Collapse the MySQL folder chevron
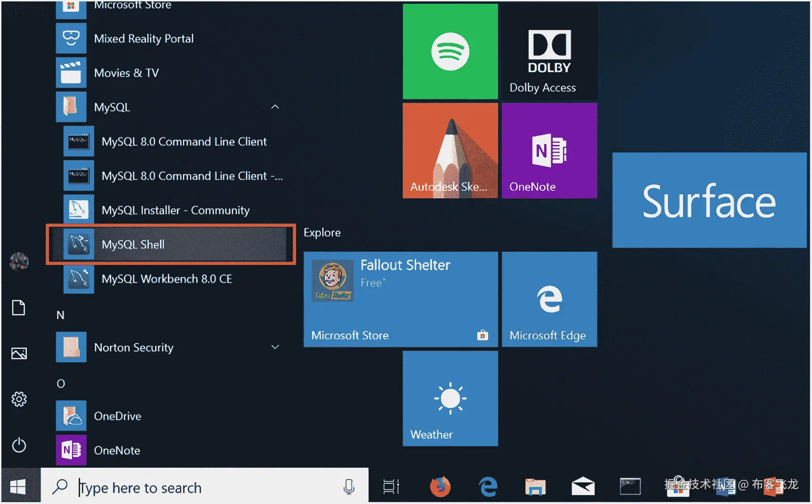Image resolution: width=812 pixels, height=504 pixels. 275,107
